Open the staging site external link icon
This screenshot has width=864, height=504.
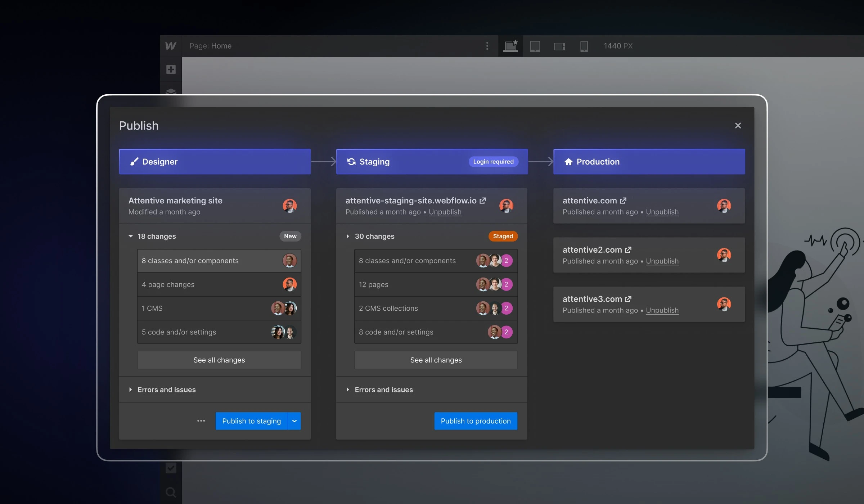483,201
